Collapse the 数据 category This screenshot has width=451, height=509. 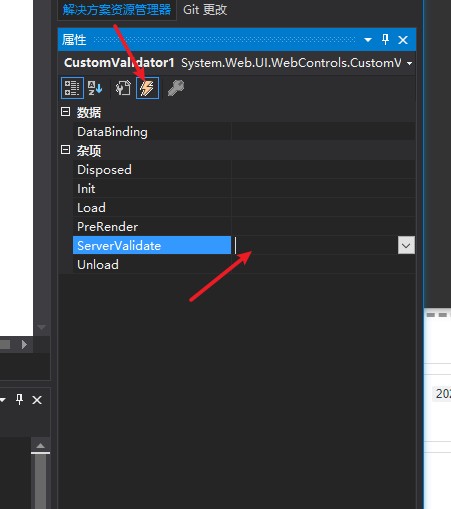point(66,112)
